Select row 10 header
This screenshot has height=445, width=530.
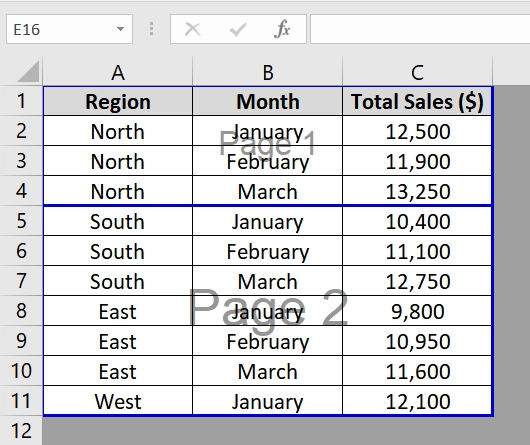(x=21, y=371)
